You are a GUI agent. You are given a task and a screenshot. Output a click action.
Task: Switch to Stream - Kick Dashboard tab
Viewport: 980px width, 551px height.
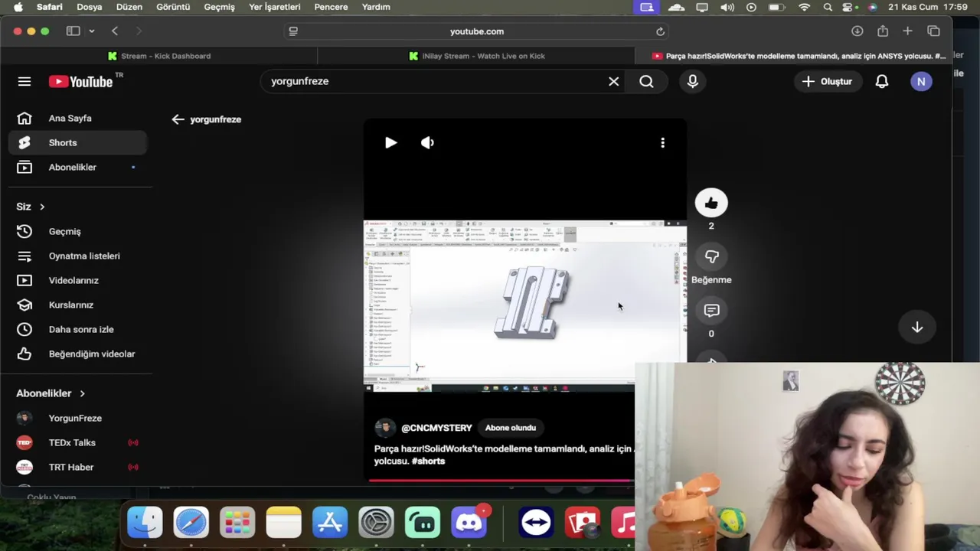[x=158, y=56]
